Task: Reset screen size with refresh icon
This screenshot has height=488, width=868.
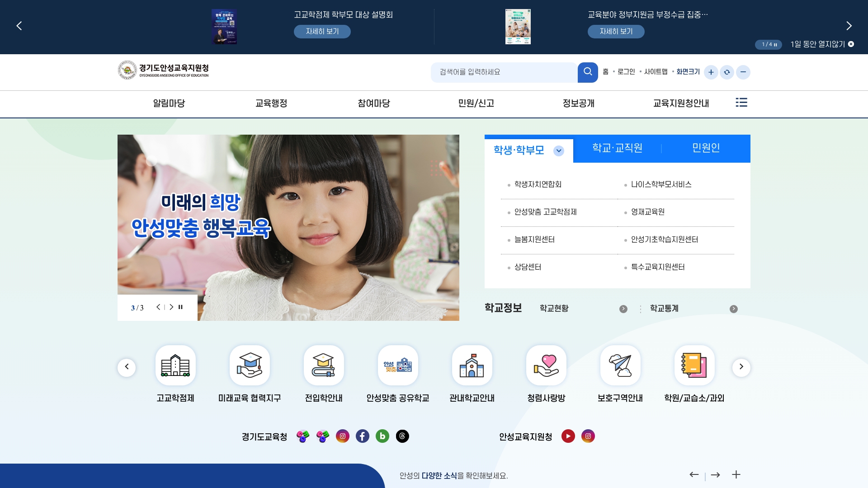Action: coord(727,72)
